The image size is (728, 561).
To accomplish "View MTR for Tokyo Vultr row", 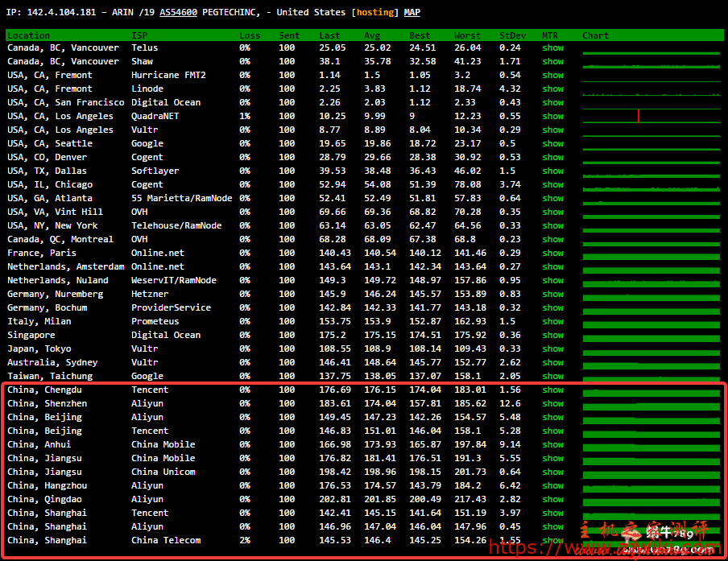I will click(x=552, y=349).
